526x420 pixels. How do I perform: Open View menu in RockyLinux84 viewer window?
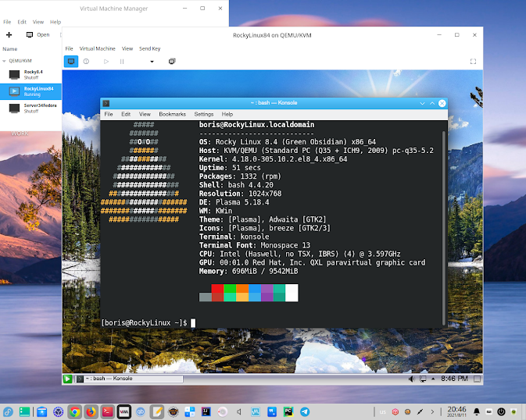point(127,48)
